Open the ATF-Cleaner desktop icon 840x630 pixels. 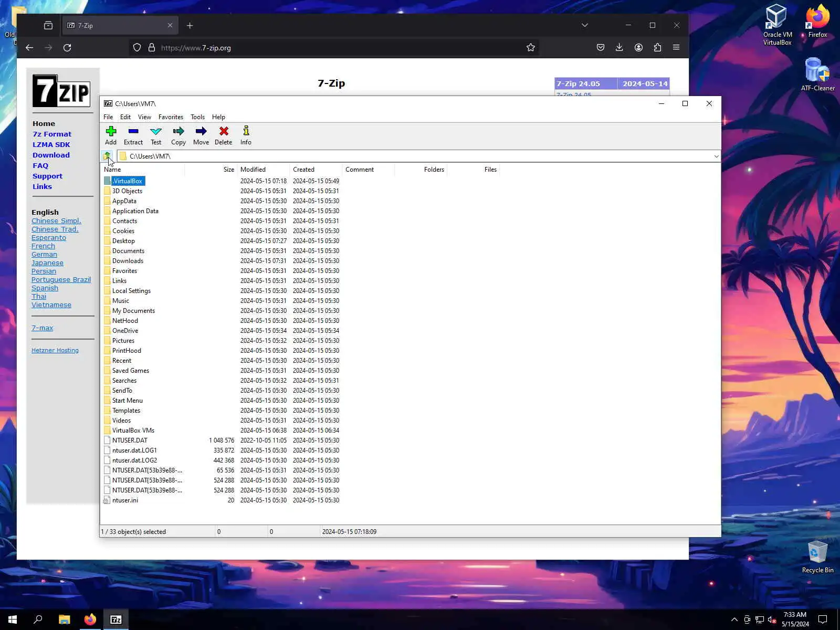point(817,74)
